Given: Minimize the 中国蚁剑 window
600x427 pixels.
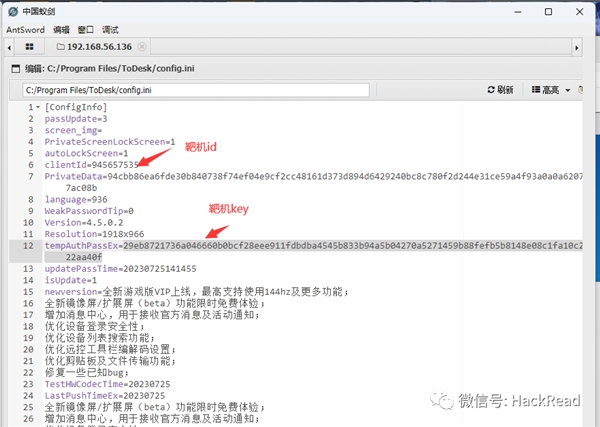Looking at the screenshot, I should (518, 12).
